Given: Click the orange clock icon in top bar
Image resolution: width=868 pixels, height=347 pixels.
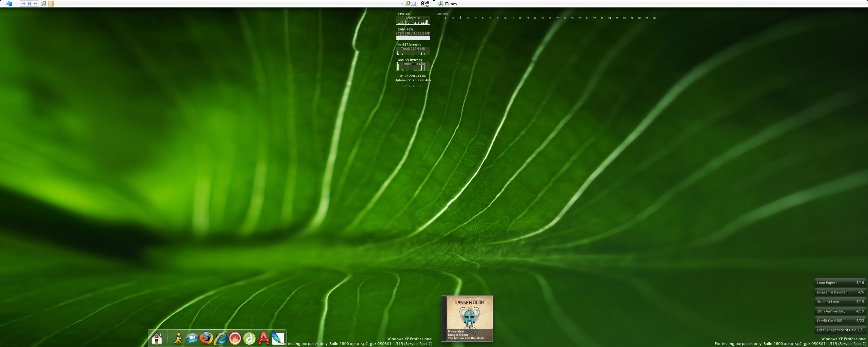Looking at the screenshot, I should [51, 4].
